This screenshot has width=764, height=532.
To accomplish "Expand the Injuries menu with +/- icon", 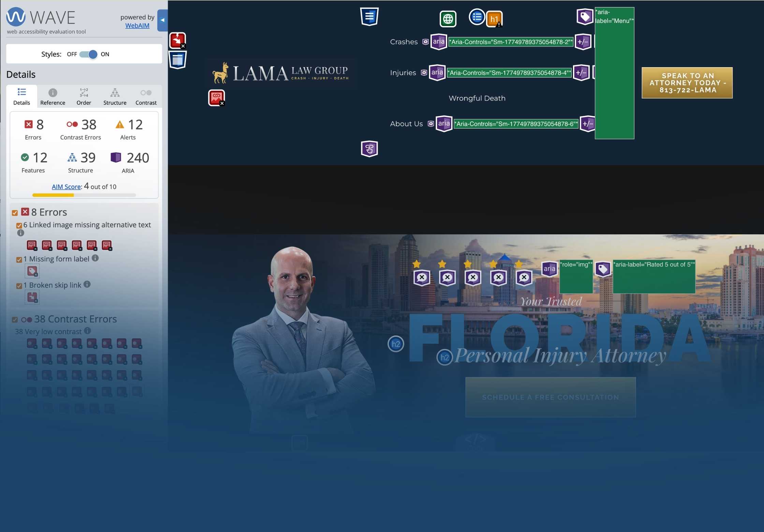I will [x=581, y=73].
